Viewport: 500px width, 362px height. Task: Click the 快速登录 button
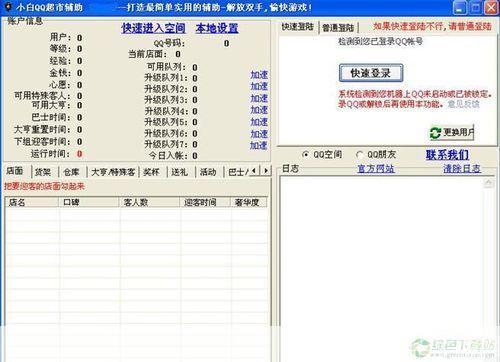tap(371, 73)
